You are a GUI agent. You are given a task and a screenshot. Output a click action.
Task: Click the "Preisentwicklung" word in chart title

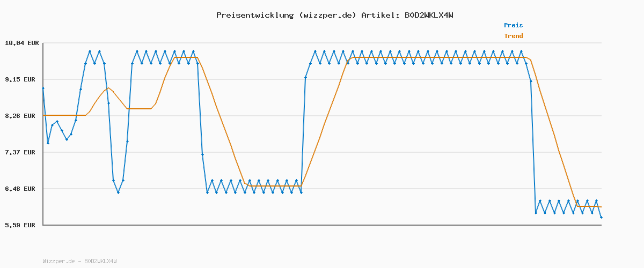[x=254, y=15]
